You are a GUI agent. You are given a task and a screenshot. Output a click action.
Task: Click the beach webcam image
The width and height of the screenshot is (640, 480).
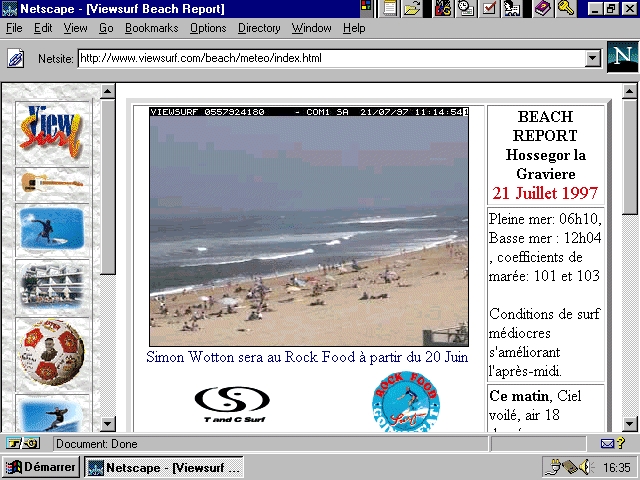(309, 226)
